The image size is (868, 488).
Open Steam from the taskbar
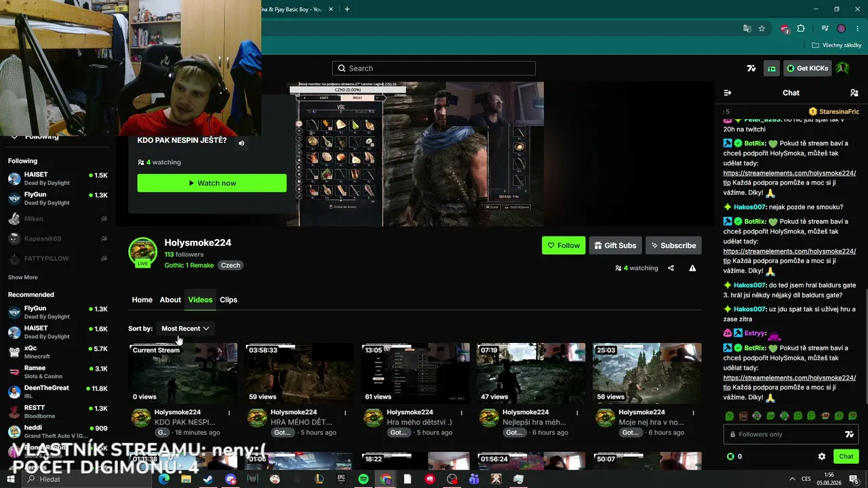tap(208, 479)
